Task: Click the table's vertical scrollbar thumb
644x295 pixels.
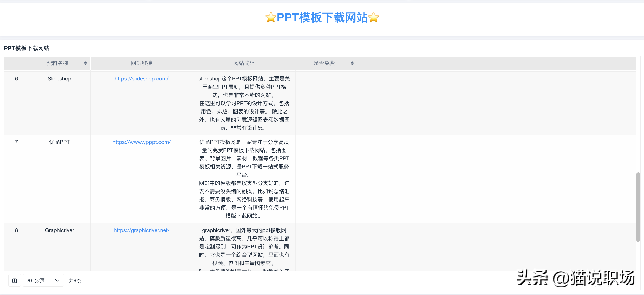Action: tap(638, 207)
